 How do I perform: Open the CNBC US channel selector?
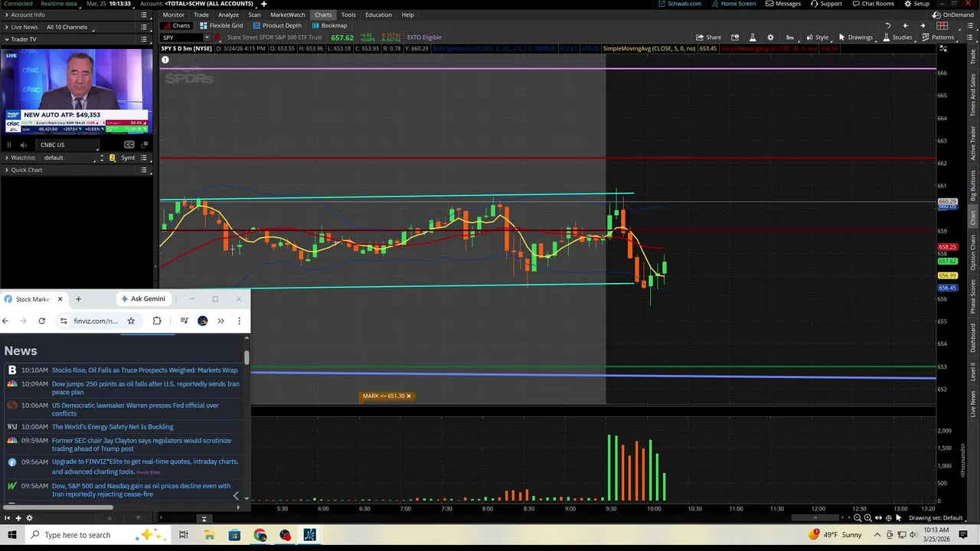coord(67,145)
